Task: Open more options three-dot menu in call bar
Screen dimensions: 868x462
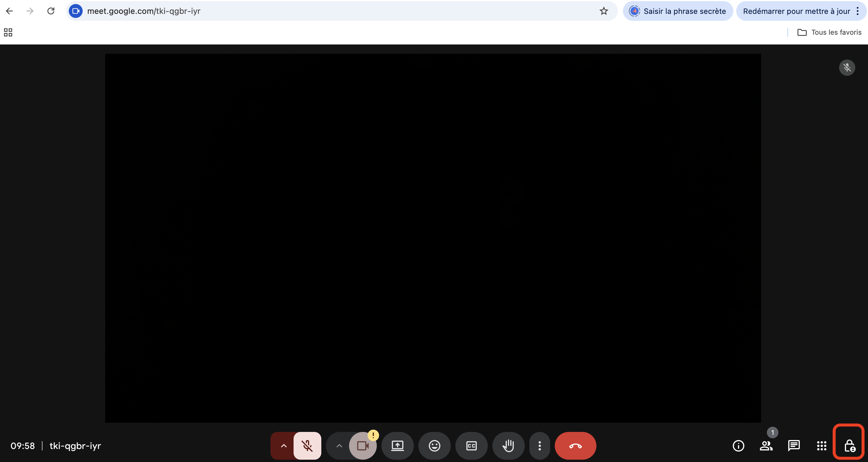Action: pos(539,446)
